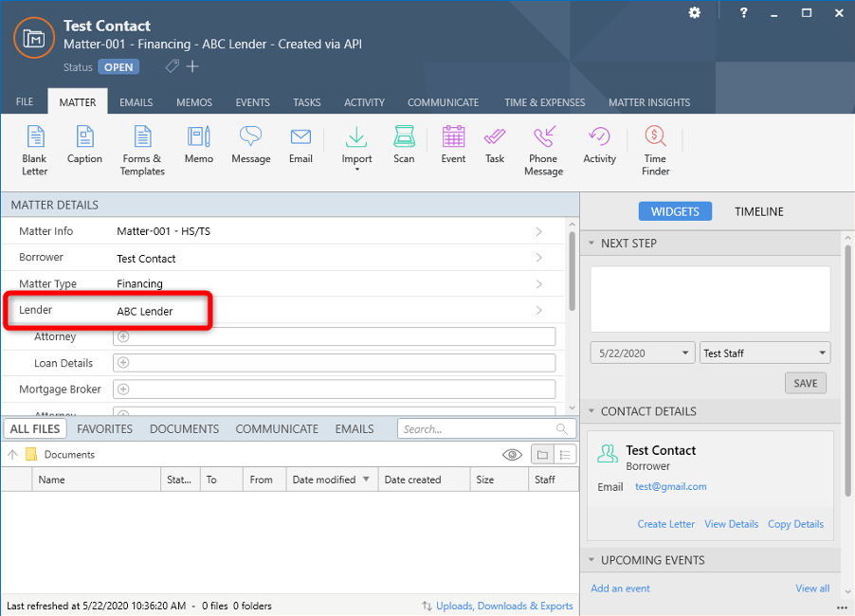Add a tag with plus icon

(x=192, y=66)
